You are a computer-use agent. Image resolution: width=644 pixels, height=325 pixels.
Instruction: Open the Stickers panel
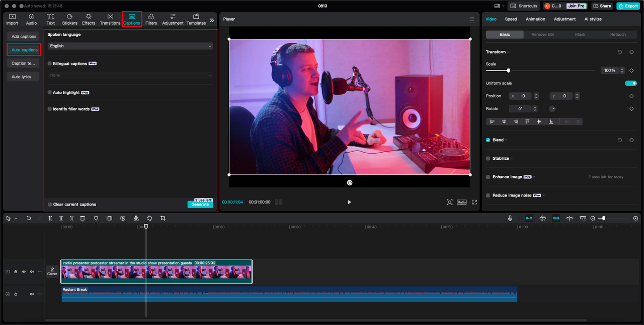tap(69, 19)
